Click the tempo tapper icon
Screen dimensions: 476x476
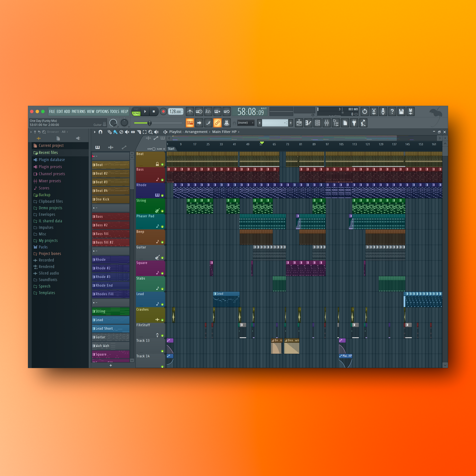[363, 123]
